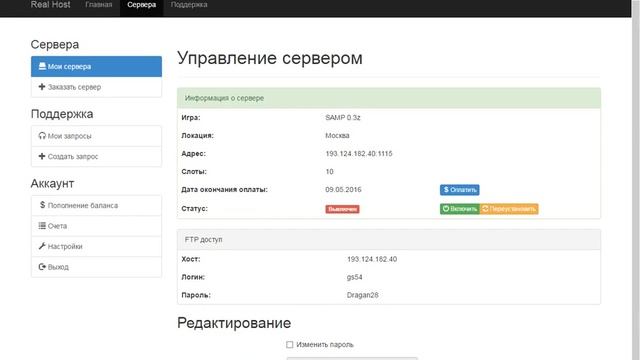Click the page vertical scrollbar
Viewport: 640px width, 360px height.
pyautogui.click(x=636, y=180)
